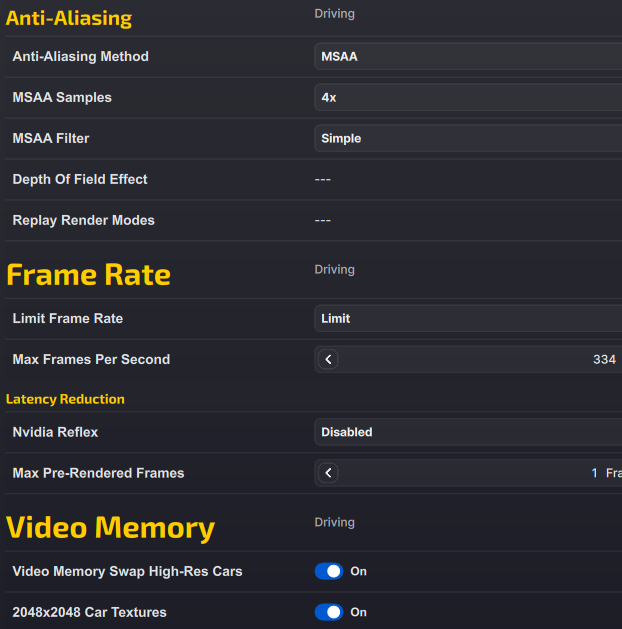Select the Anti-Aliasing section heading

[x=69, y=18]
